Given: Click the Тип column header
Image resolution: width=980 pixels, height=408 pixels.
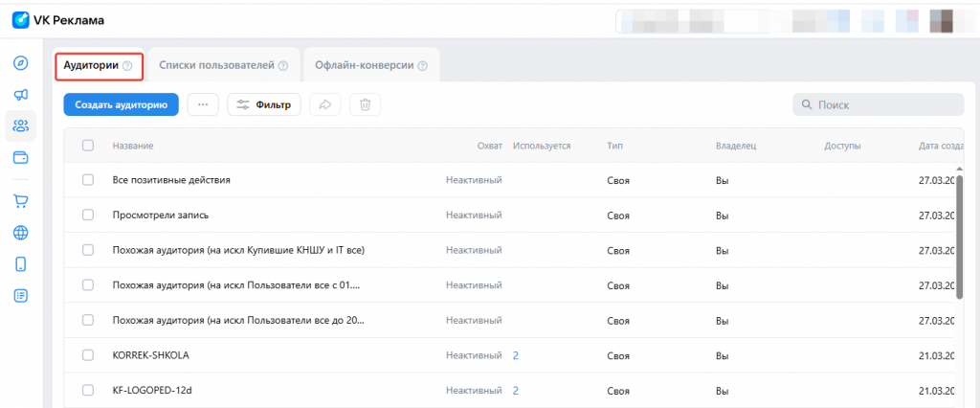Looking at the screenshot, I should pyautogui.click(x=614, y=146).
